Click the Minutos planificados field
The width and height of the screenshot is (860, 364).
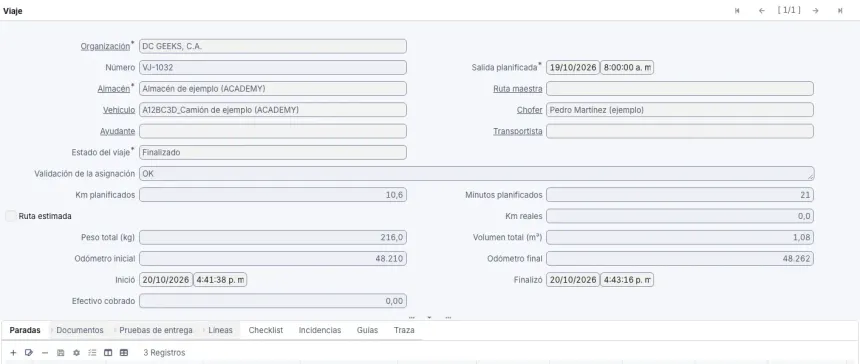pos(680,195)
